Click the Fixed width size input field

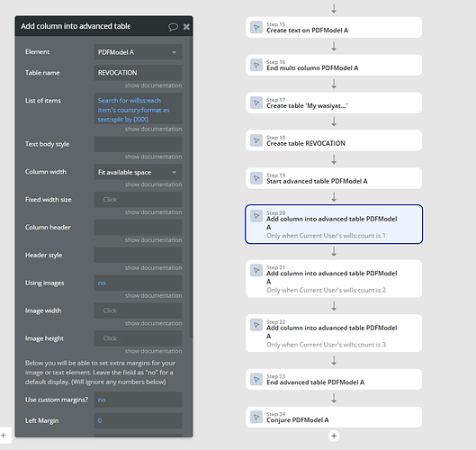[138, 200]
